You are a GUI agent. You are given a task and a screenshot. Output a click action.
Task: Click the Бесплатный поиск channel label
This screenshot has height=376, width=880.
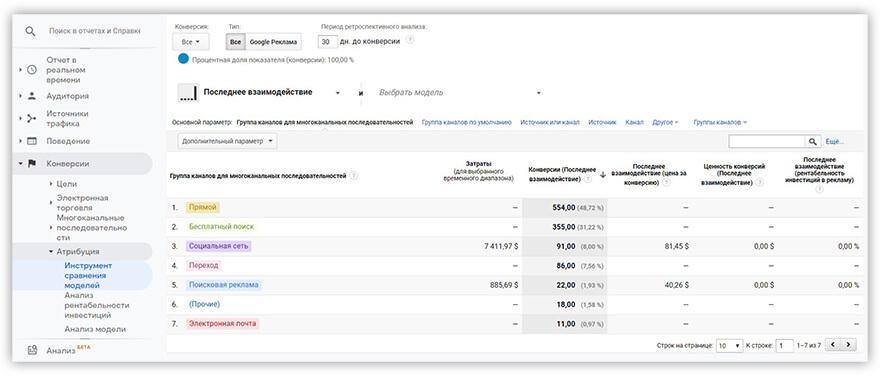click(x=221, y=227)
